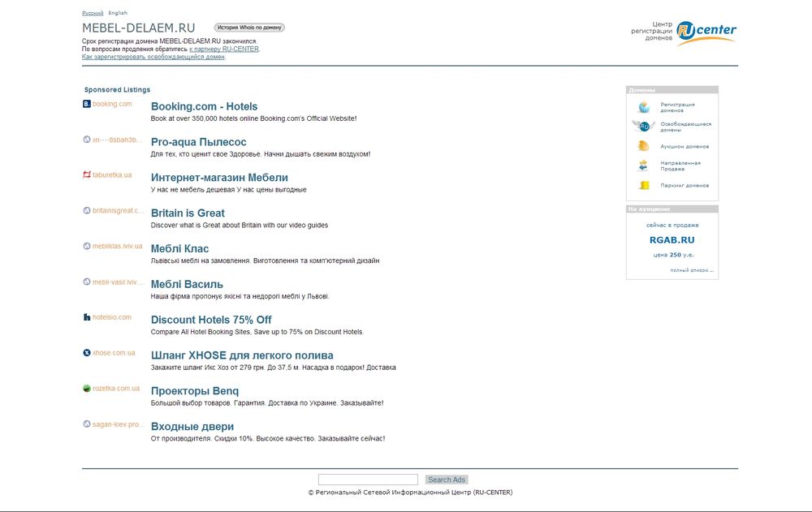Switch language to English
812x512 pixels.
click(x=118, y=13)
